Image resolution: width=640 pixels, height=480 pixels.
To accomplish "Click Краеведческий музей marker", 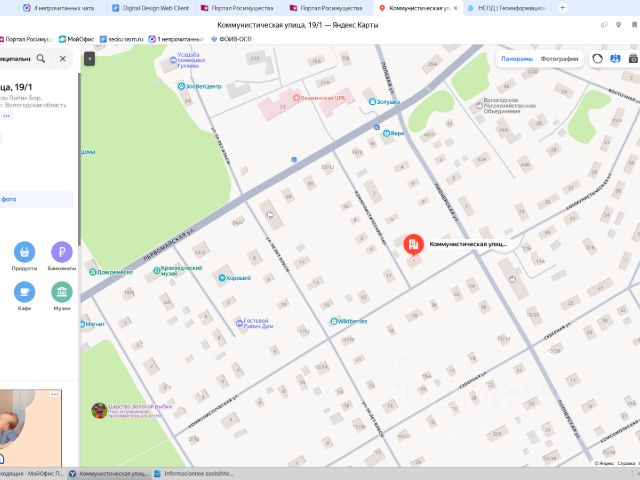I will tap(156, 270).
